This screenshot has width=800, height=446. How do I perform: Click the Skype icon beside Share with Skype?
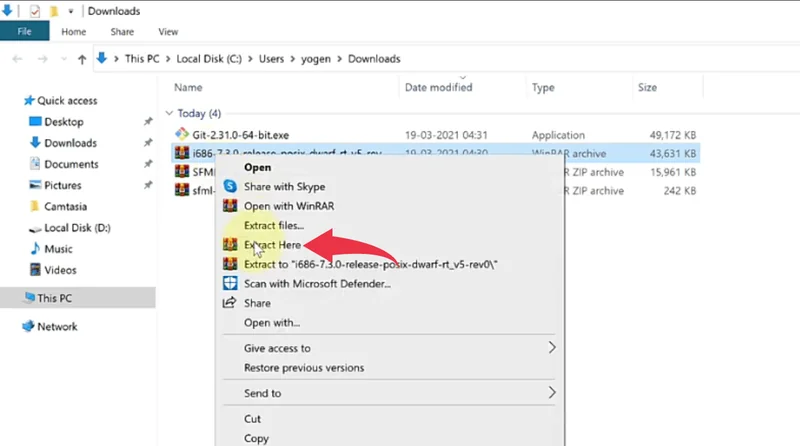230,187
